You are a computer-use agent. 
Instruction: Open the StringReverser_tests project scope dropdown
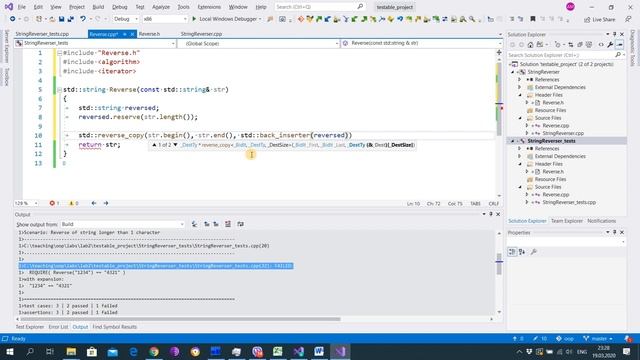pyautogui.click(x=95, y=43)
